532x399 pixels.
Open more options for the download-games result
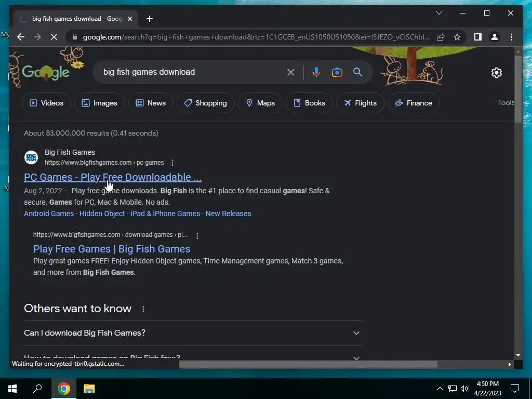pos(197,235)
